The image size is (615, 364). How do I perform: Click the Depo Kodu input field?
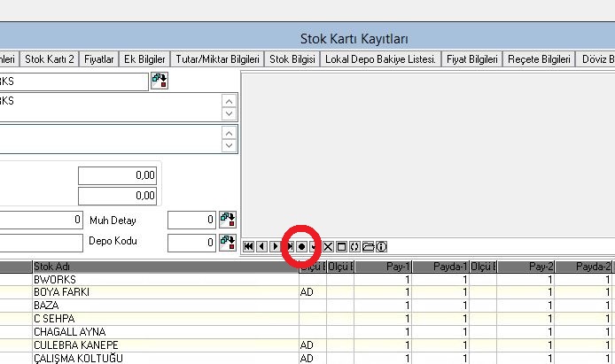coord(191,241)
